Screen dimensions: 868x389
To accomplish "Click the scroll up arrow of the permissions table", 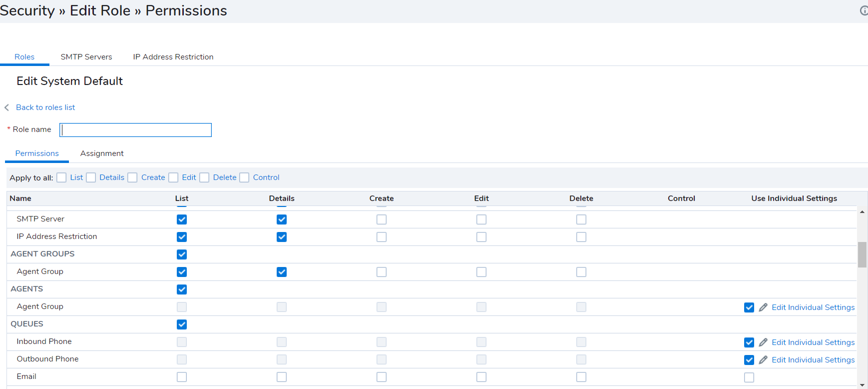I will [862, 212].
